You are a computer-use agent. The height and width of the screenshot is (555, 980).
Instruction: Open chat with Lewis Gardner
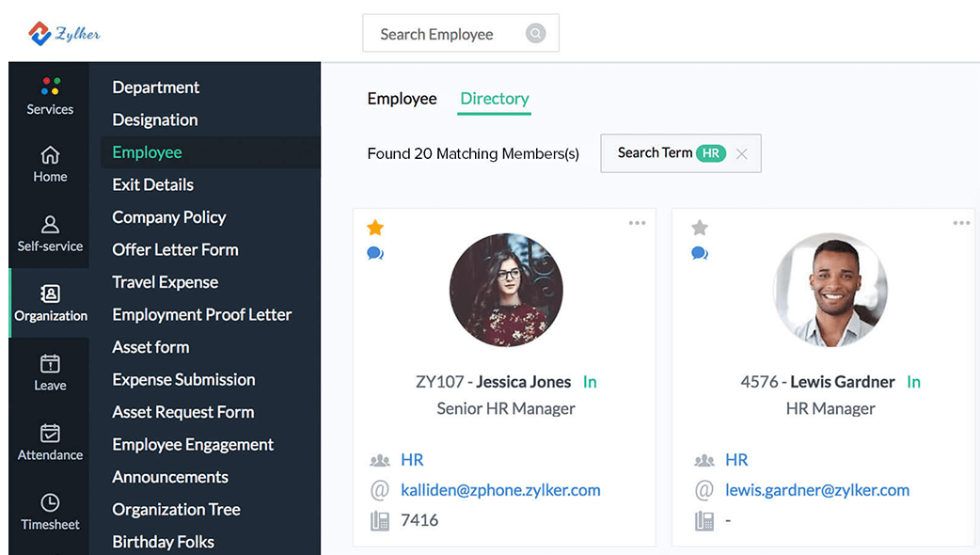(x=700, y=253)
